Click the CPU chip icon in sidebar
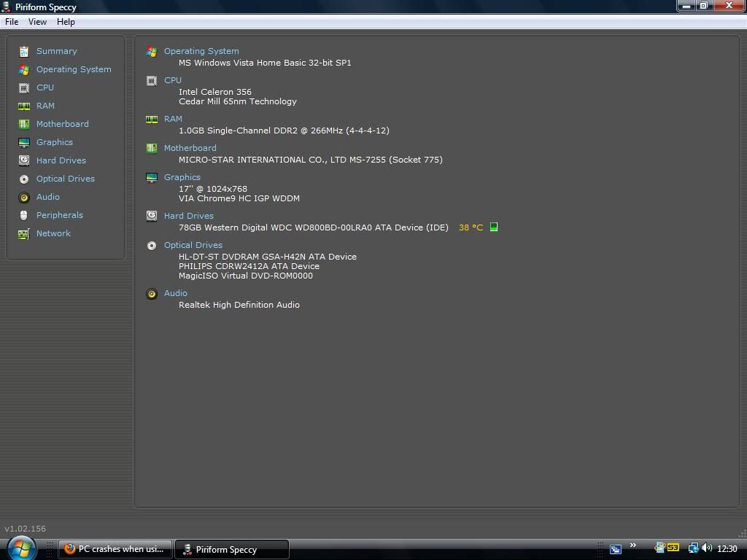Image resolution: width=747 pixels, height=560 pixels. pos(24,88)
